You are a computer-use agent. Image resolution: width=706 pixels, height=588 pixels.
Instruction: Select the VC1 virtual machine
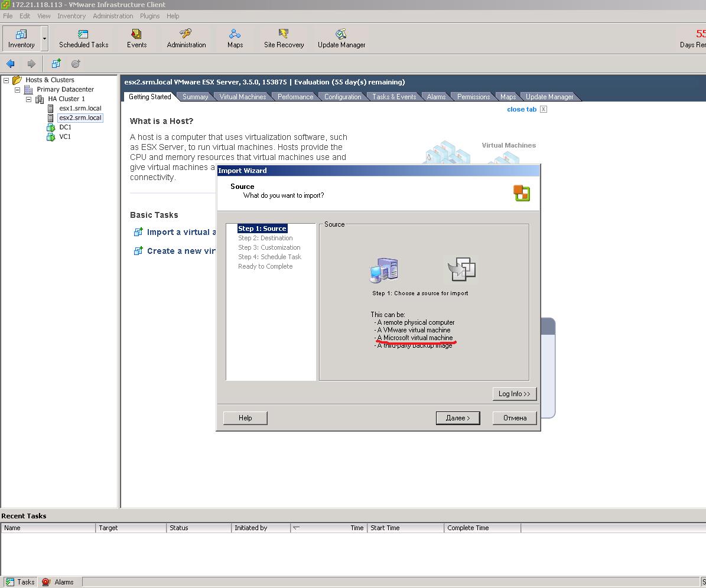(x=65, y=137)
